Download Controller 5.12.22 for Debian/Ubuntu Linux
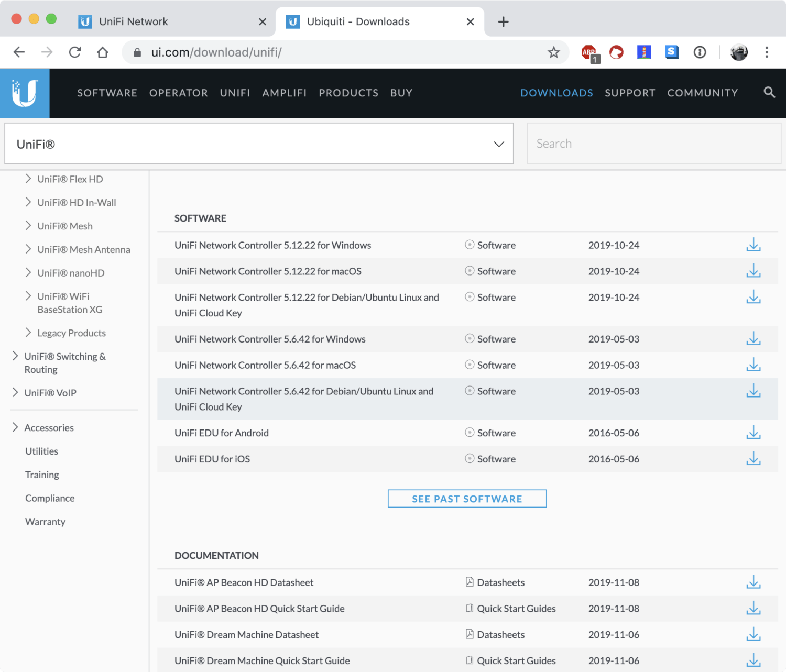This screenshot has height=672, width=786. [x=754, y=297]
